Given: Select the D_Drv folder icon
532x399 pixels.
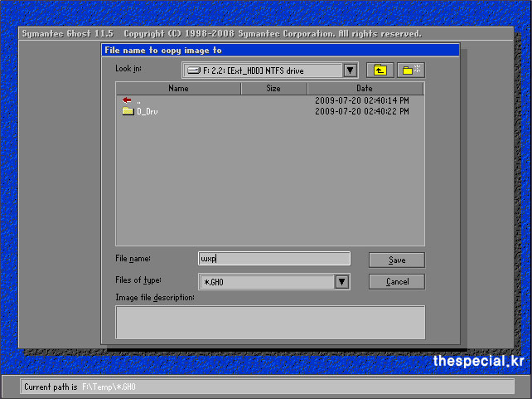Looking at the screenshot, I should click(128, 111).
